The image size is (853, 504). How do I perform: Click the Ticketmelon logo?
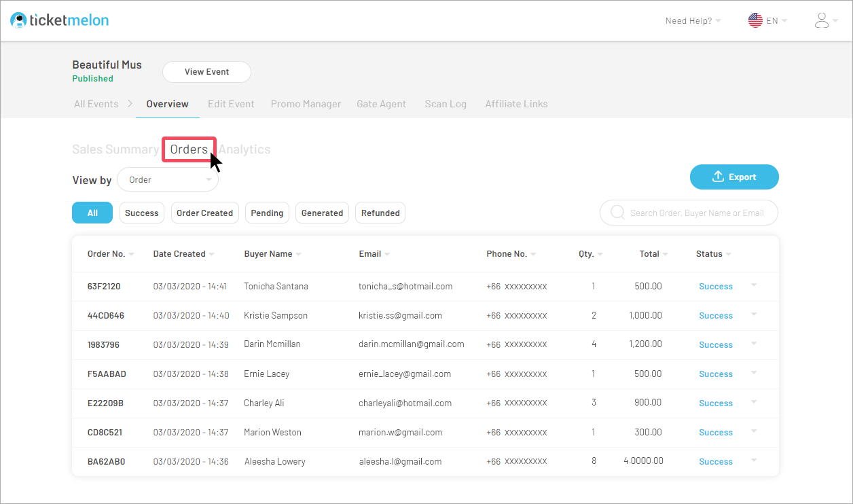pos(60,20)
